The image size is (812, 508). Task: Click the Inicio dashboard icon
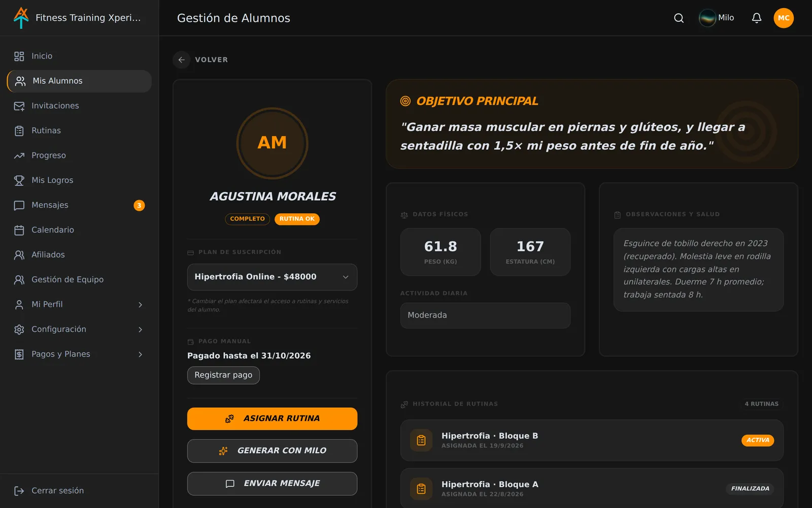pos(19,56)
